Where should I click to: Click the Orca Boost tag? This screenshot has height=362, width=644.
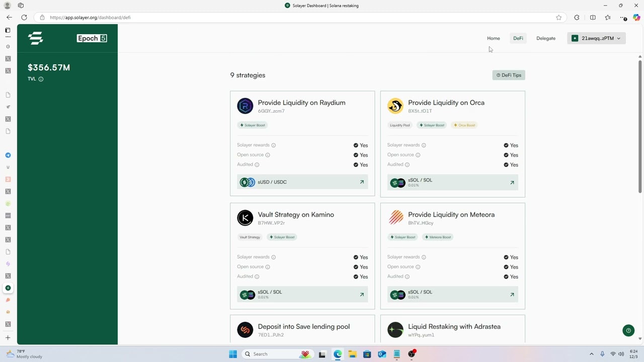(x=464, y=125)
